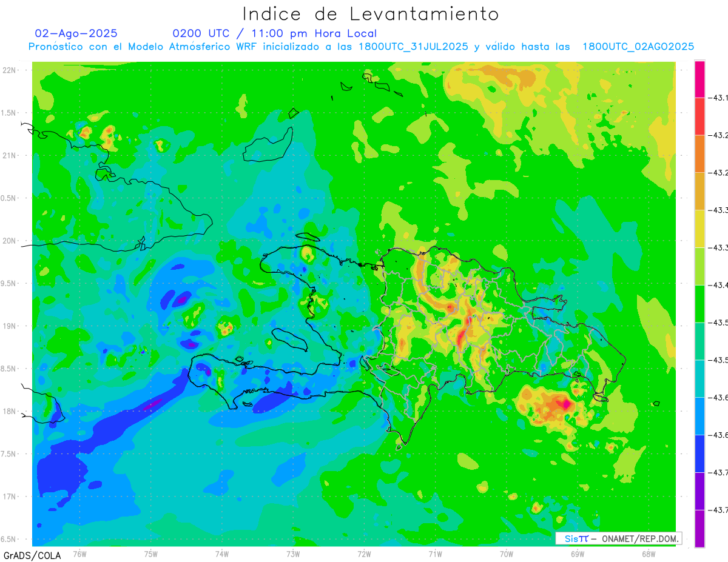Select the teal-green colorbar swatch
The width and height of the screenshot is (728, 562).
pos(699,341)
